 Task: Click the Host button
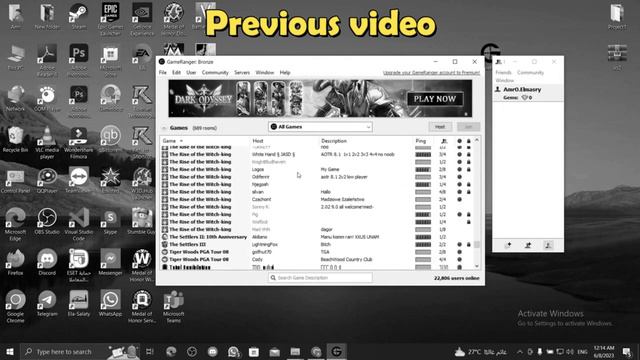point(440,127)
